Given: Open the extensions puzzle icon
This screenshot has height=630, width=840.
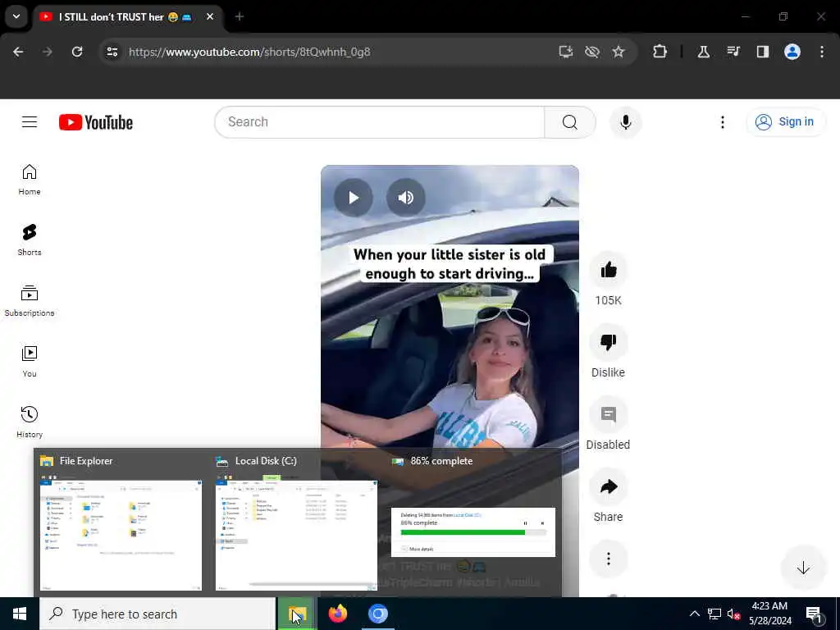Looking at the screenshot, I should point(660,52).
